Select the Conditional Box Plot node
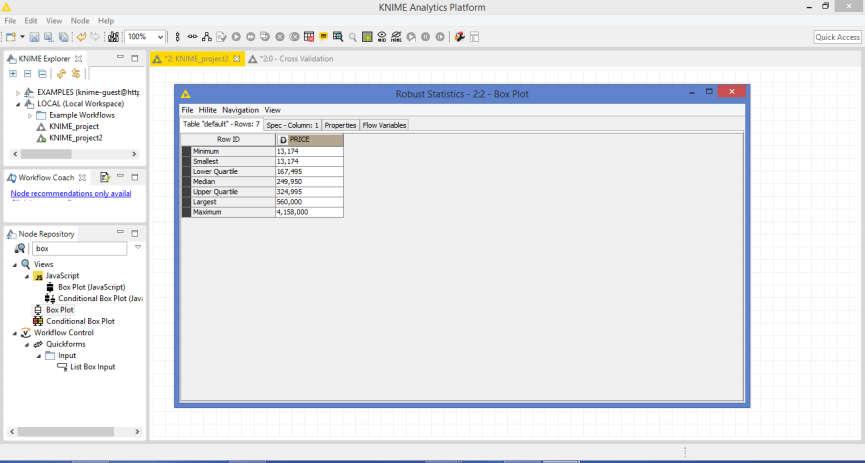This screenshot has height=463, width=865. tap(81, 321)
